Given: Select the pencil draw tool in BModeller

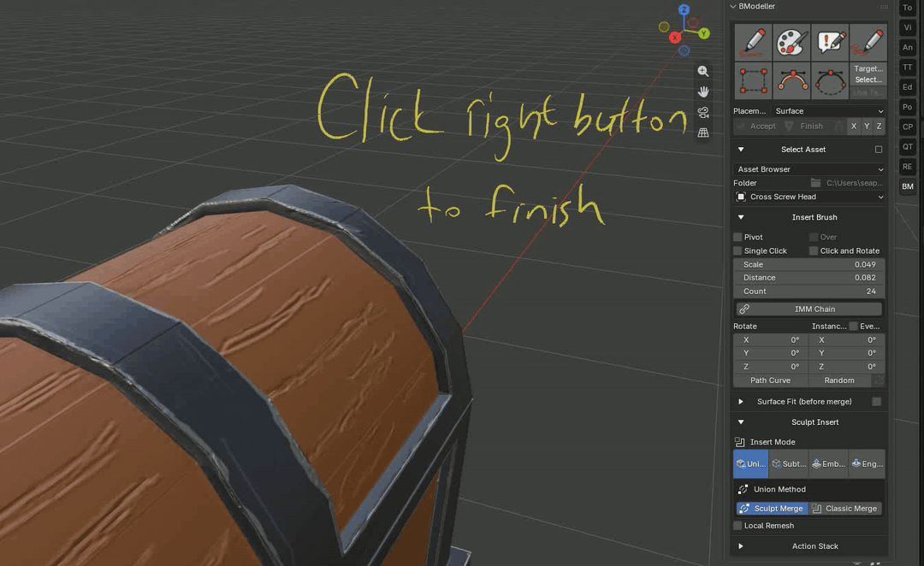Looking at the screenshot, I should click(753, 42).
